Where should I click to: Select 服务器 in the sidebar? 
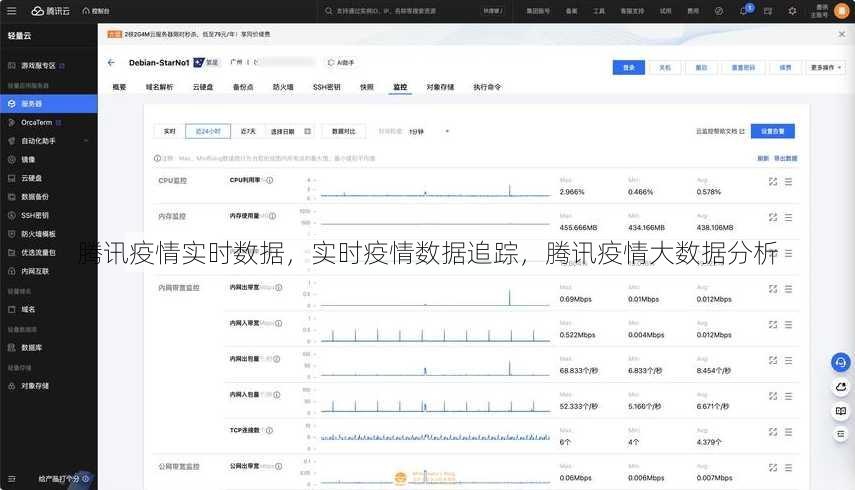(49, 104)
